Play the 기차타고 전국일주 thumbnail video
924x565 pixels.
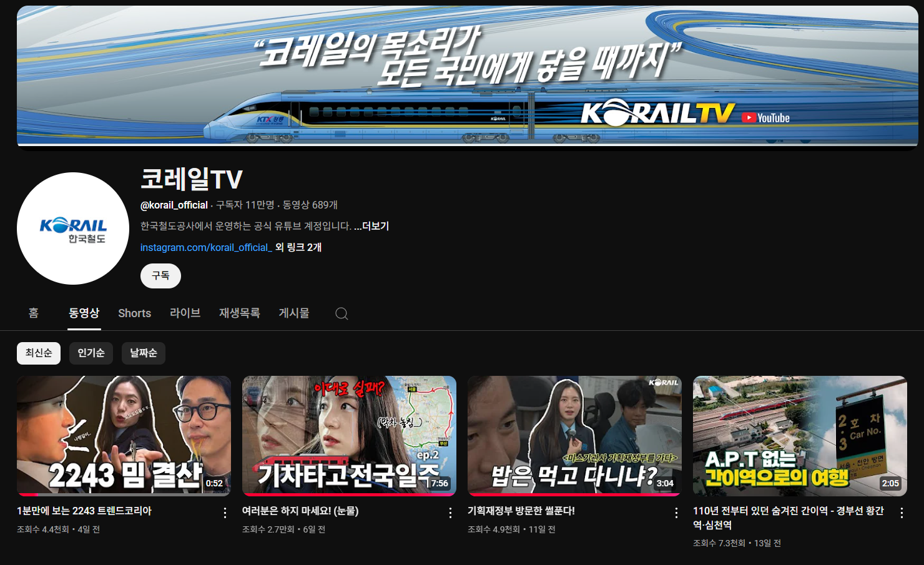coord(349,436)
